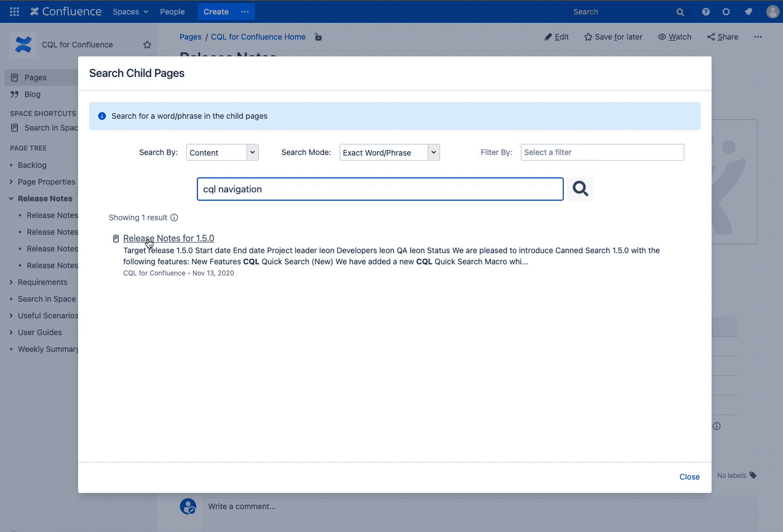Open Confluence help via question mark icon

[705, 11]
